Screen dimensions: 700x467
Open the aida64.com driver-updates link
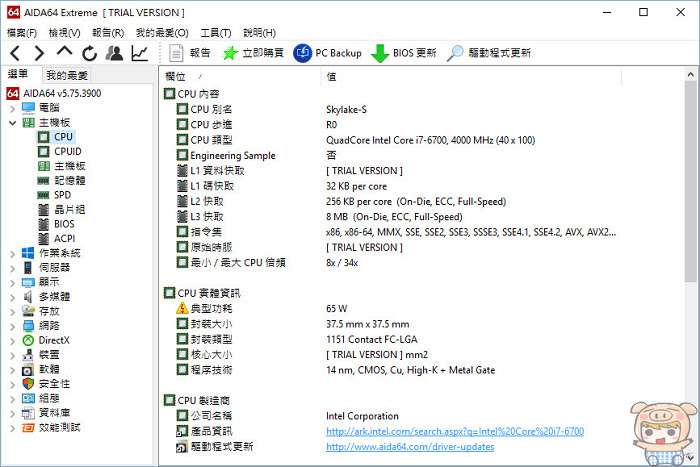pyautogui.click(x=410, y=447)
